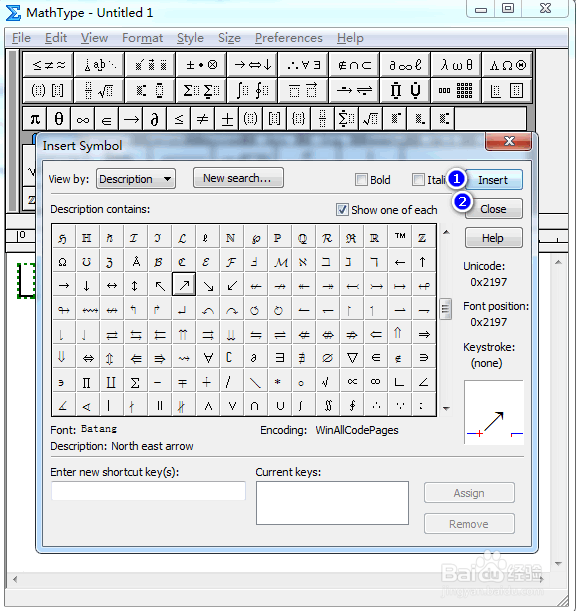Insert partial derivative from small bar
The image size is (576, 611).
[154, 118]
